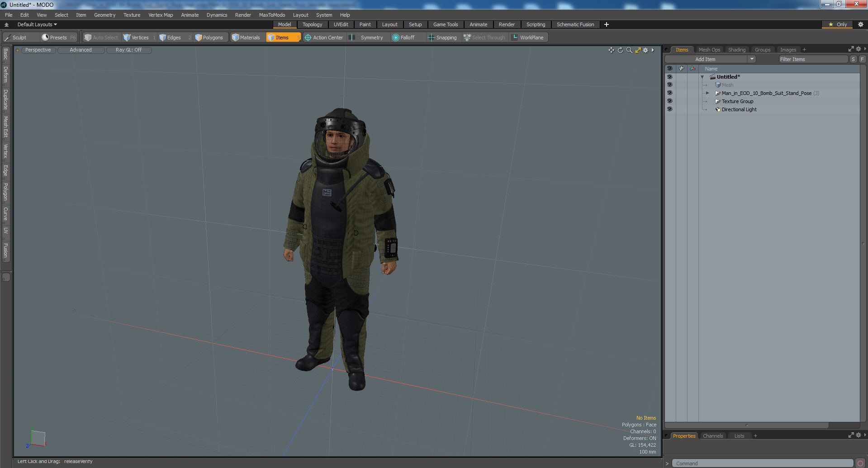This screenshot has width=868, height=468.
Task: Switch to the UVEdit layout tab
Action: 341,24
